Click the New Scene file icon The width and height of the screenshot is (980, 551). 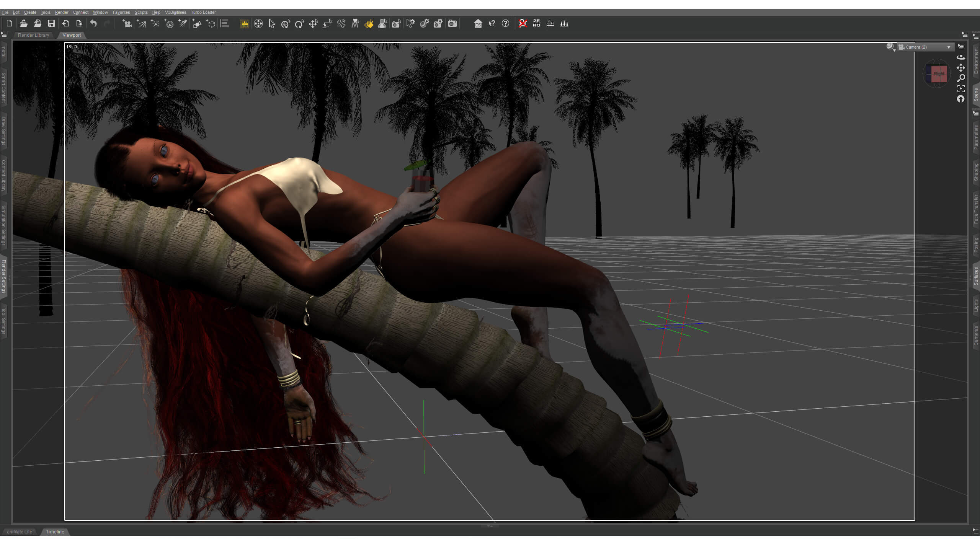tap(9, 24)
